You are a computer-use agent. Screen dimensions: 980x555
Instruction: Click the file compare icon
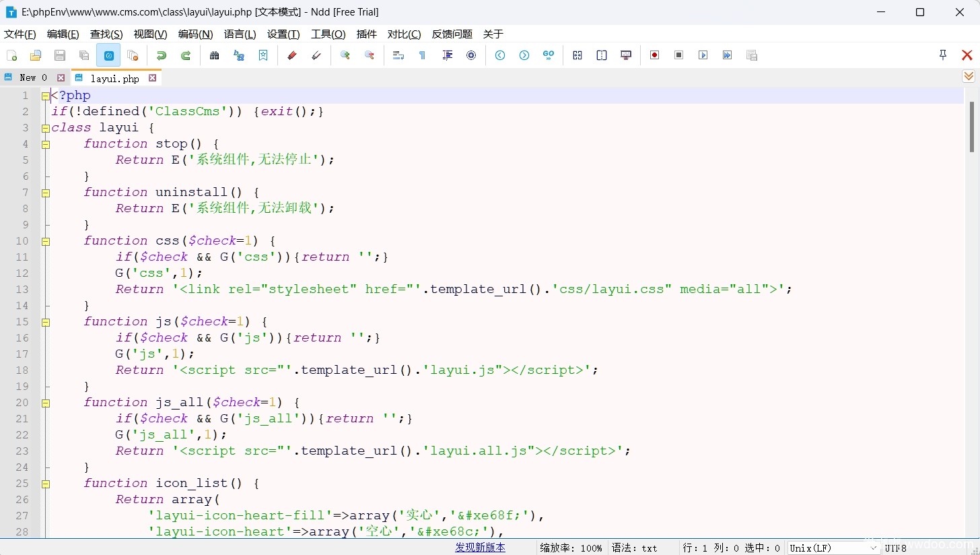[577, 55]
